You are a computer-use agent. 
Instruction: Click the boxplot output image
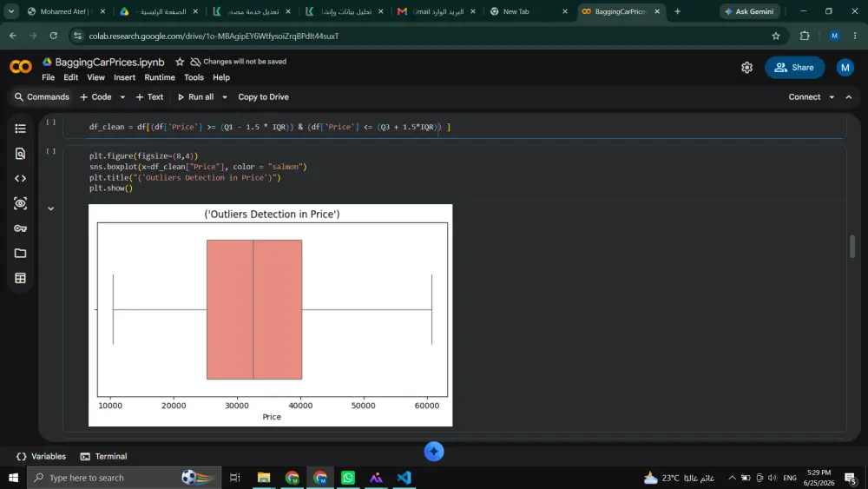click(x=270, y=315)
